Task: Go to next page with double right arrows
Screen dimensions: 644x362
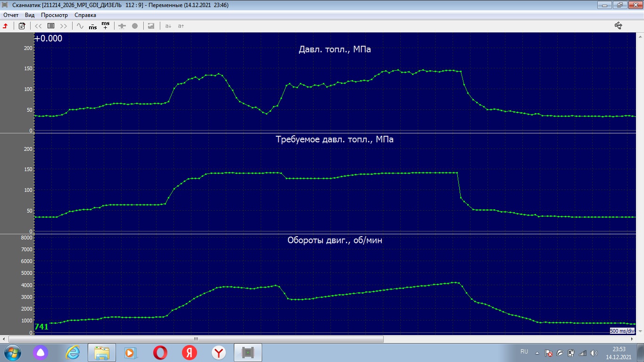Action: pos(64,26)
